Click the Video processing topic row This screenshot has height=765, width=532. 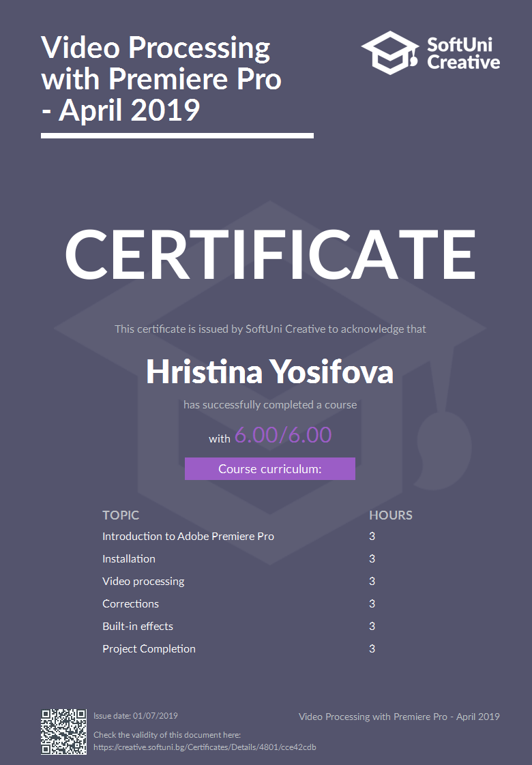point(143,582)
